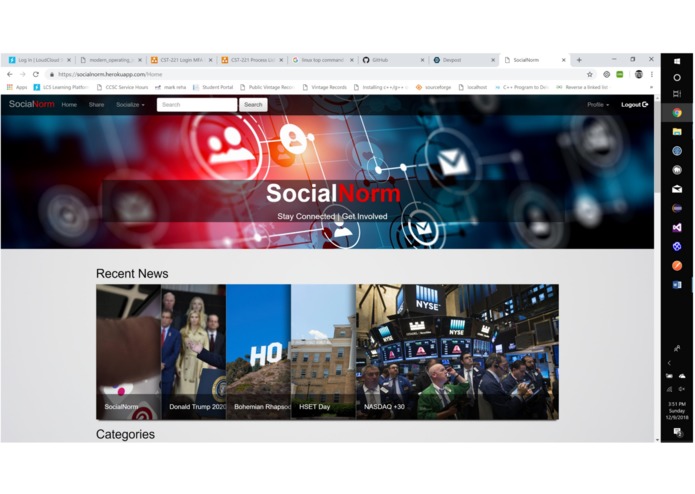Click the Search button
Viewport: 695px width, 494px height.
point(253,105)
